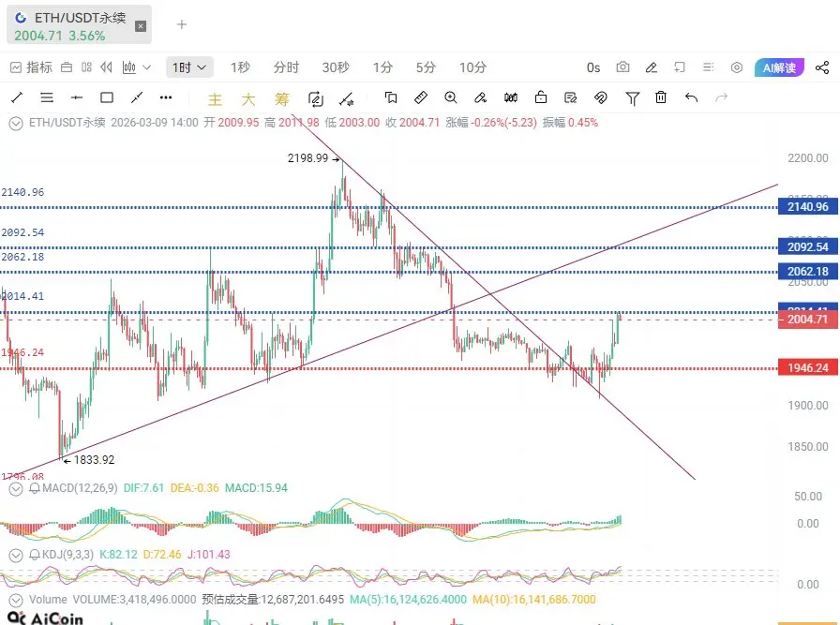840x625 pixels.
Task: Expand the chart type dropdown chevron
Action: pos(147,67)
